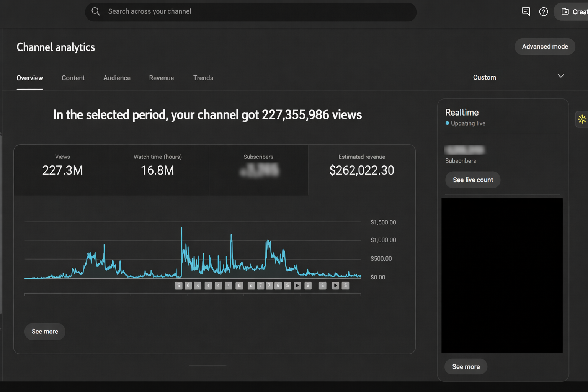
Task: Click inside the channel search field
Action: pyautogui.click(x=250, y=11)
